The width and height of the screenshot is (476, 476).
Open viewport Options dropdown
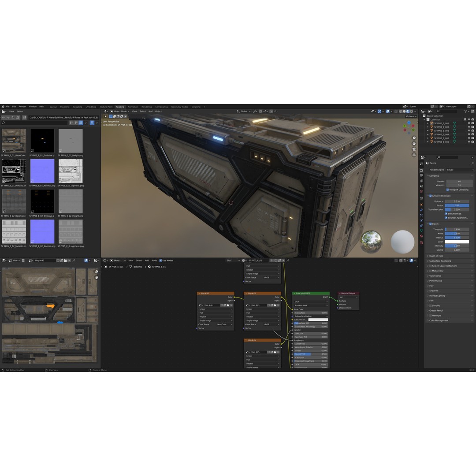[411, 116]
